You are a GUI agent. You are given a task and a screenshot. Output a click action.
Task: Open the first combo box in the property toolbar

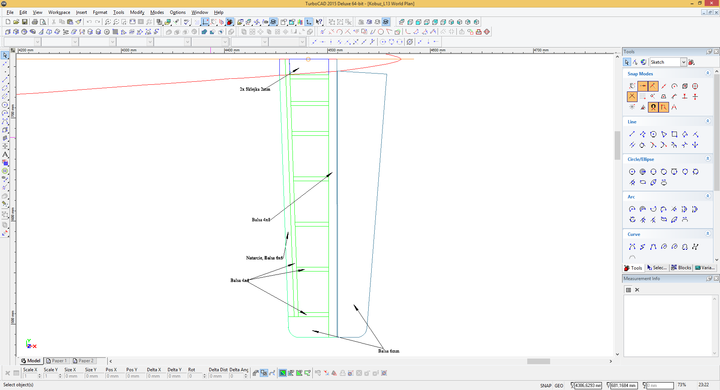tap(22, 42)
